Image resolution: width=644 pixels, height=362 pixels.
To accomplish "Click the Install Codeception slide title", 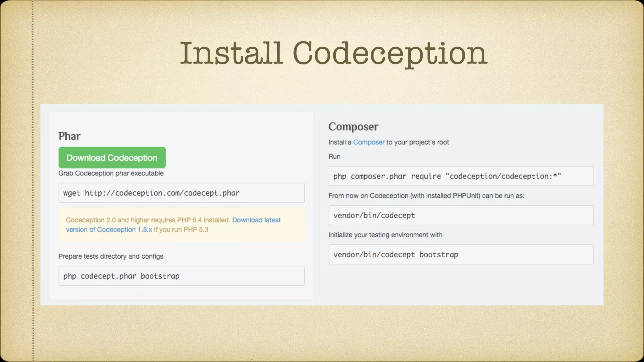I will click(x=333, y=53).
